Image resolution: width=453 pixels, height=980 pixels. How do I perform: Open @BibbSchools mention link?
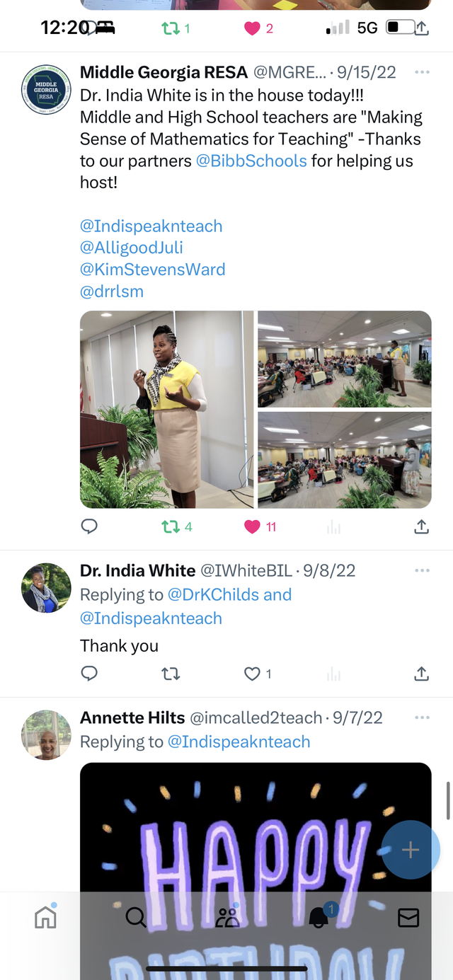tap(251, 161)
